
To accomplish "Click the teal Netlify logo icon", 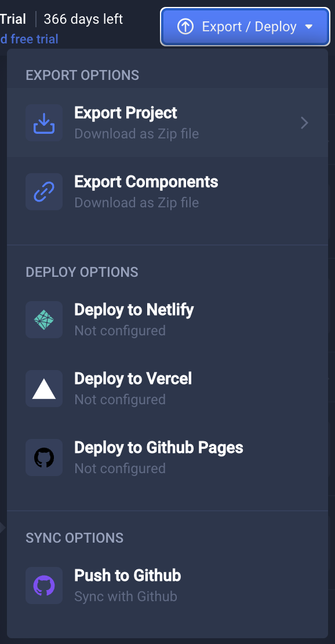I will point(44,320).
